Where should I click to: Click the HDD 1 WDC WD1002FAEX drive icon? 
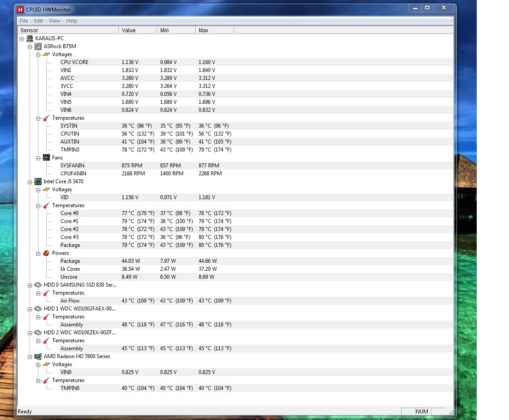point(38,309)
